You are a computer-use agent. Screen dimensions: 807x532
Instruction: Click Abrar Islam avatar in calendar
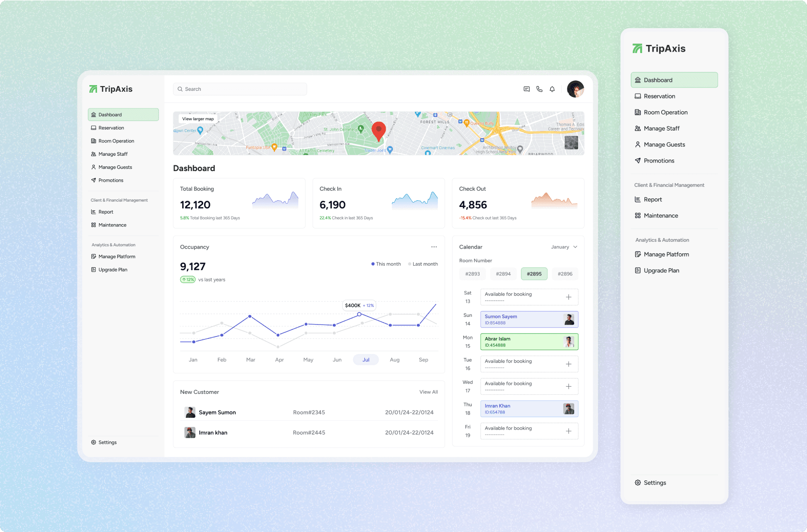569,342
